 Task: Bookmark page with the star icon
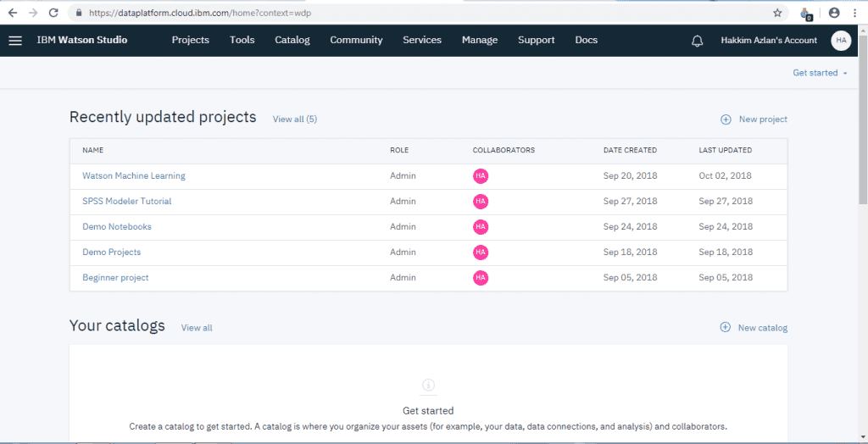(777, 13)
